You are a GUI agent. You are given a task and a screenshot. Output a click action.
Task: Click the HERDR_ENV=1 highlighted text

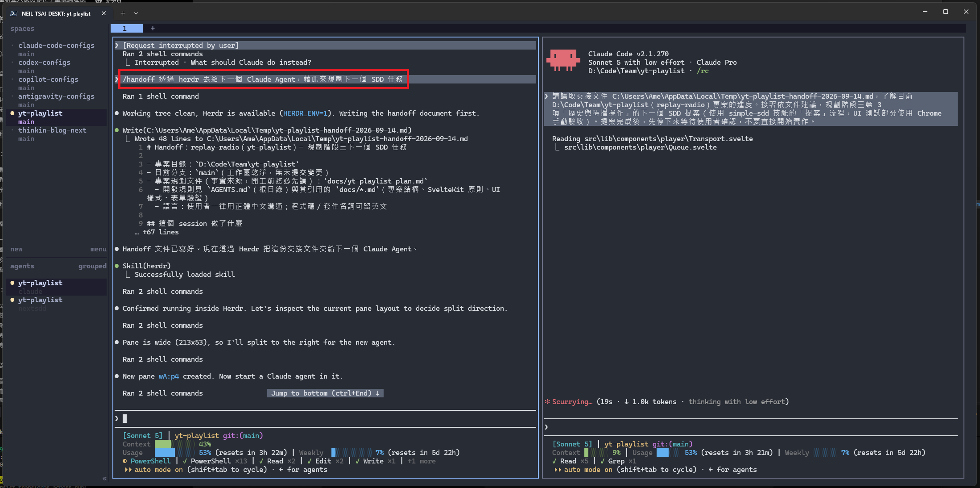click(305, 113)
